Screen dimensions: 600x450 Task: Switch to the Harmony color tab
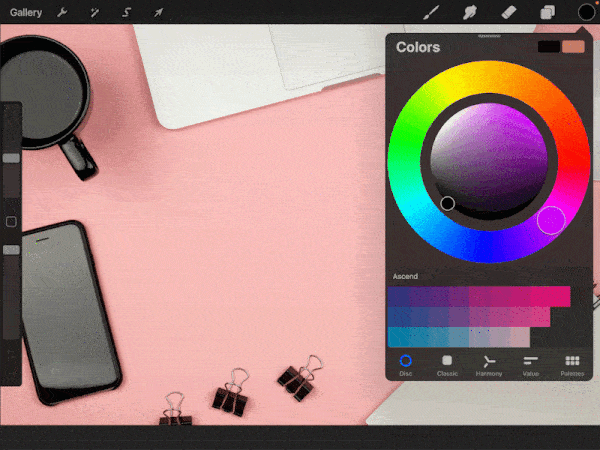coord(489,366)
